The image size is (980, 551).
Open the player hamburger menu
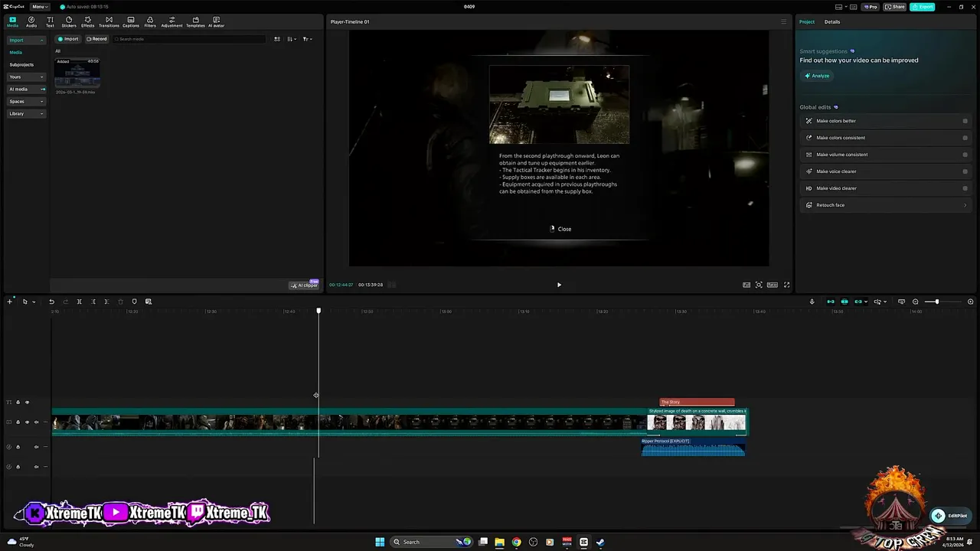[783, 21]
